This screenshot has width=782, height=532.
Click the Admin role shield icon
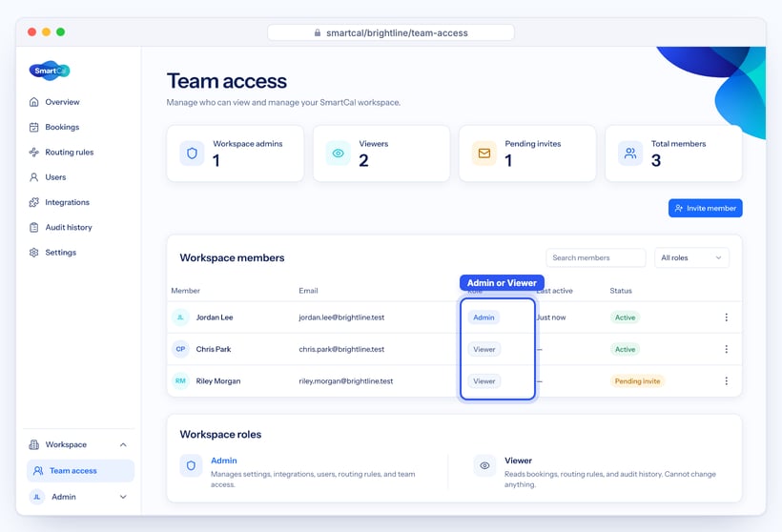(x=191, y=465)
